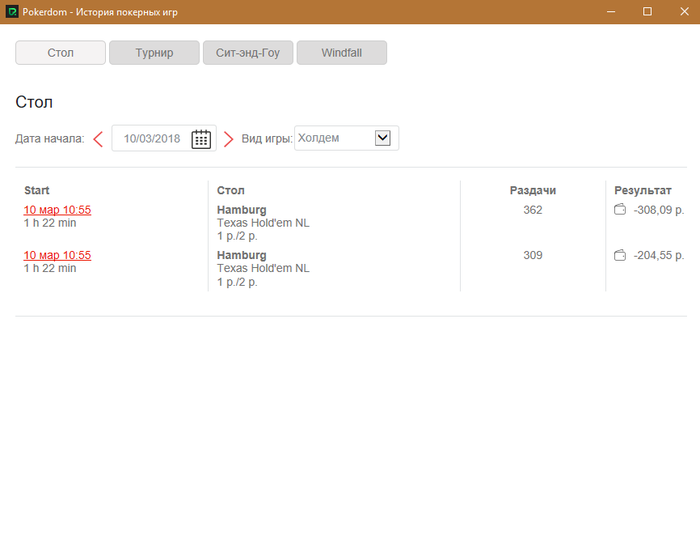Expand the Вид игры Холдем dropdown
The height and width of the screenshot is (557, 700).
point(383,138)
